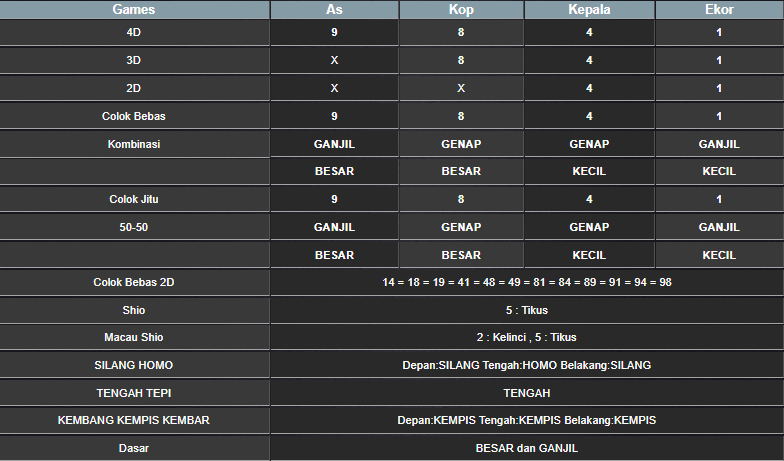Select the 3D row label

click(x=134, y=60)
